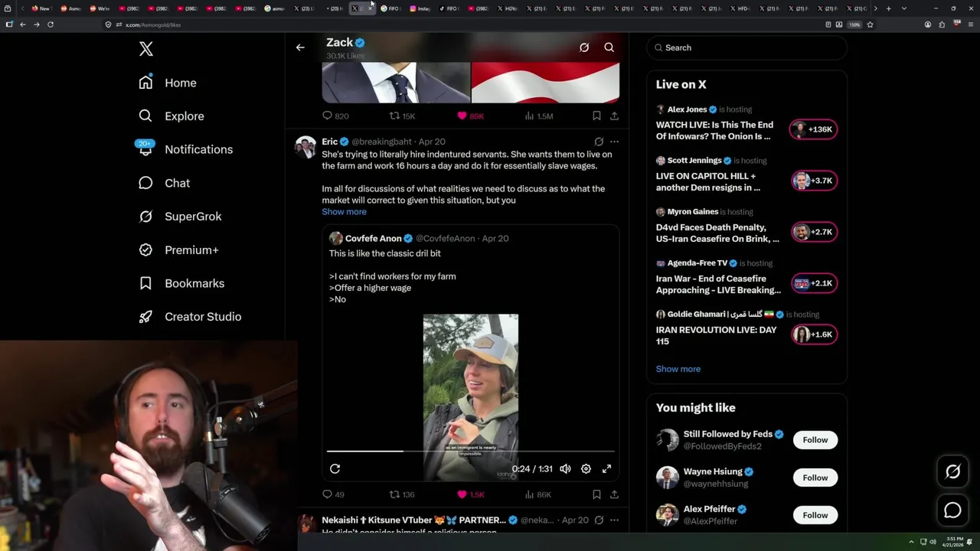Viewport: 980px width, 551px height.
Task: Open floating Grok button
Action: (x=952, y=472)
